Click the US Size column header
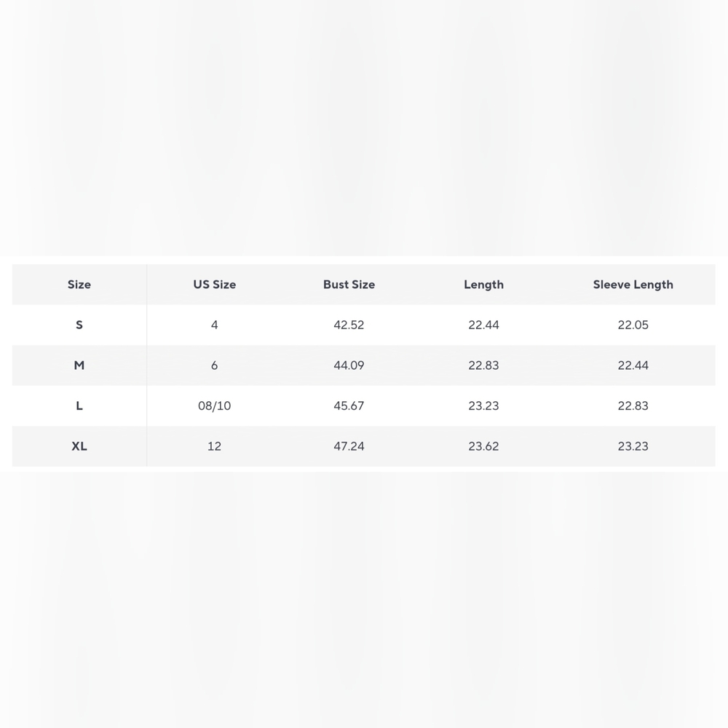The width and height of the screenshot is (728, 728). tap(215, 285)
